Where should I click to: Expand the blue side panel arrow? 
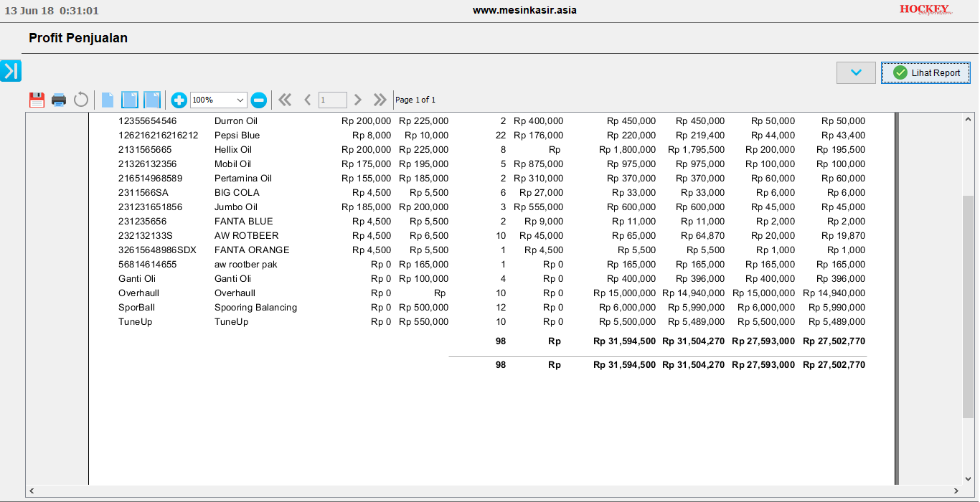tap(11, 70)
